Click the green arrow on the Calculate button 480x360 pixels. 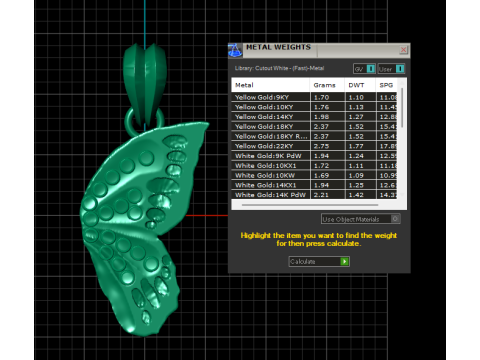[344, 261]
